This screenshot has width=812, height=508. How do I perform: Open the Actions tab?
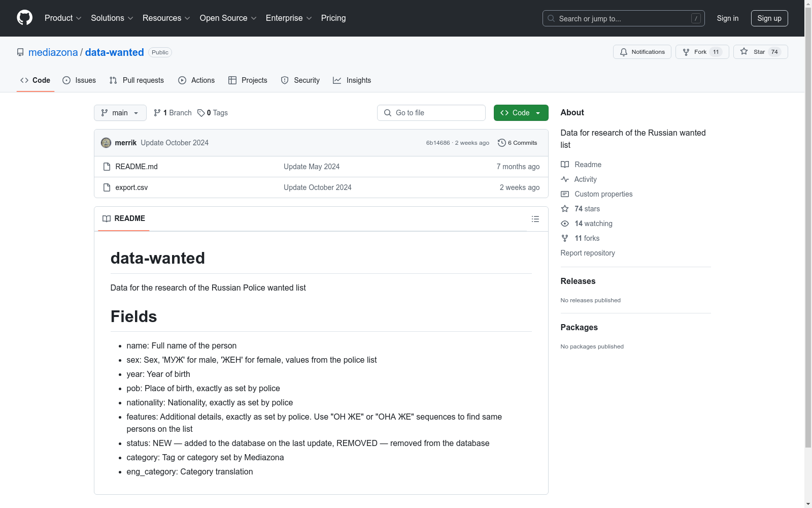(196, 80)
